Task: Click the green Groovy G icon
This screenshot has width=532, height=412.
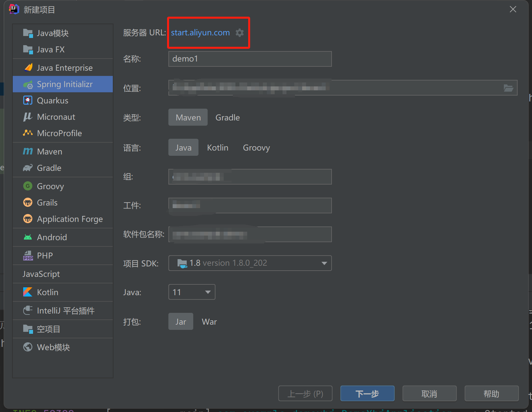Action: (x=28, y=186)
